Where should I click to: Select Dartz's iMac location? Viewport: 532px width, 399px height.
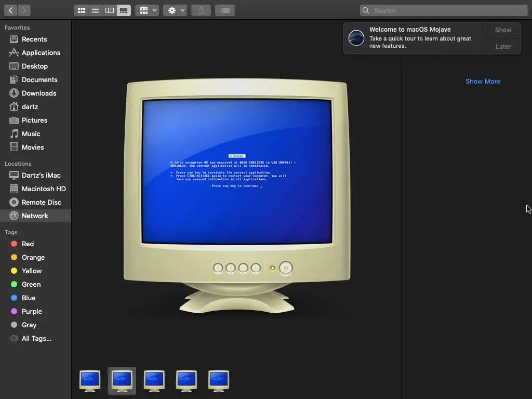point(35,176)
